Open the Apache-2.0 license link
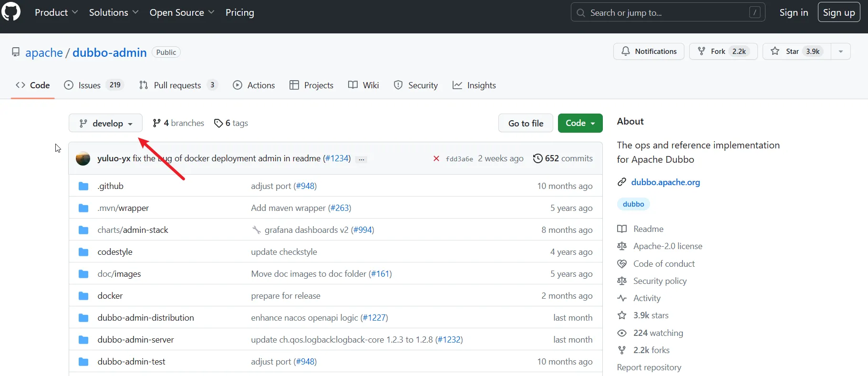868x376 pixels. click(668, 246)
